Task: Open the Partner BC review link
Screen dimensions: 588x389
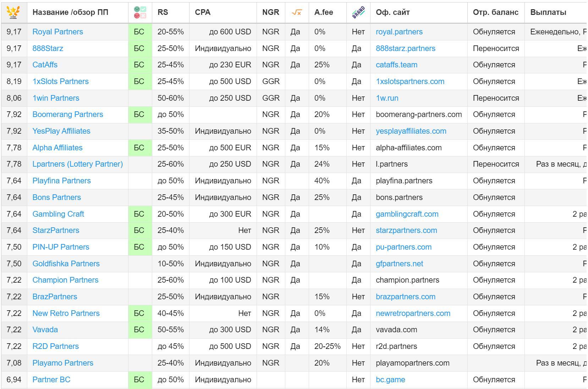Action: point(51,379)
